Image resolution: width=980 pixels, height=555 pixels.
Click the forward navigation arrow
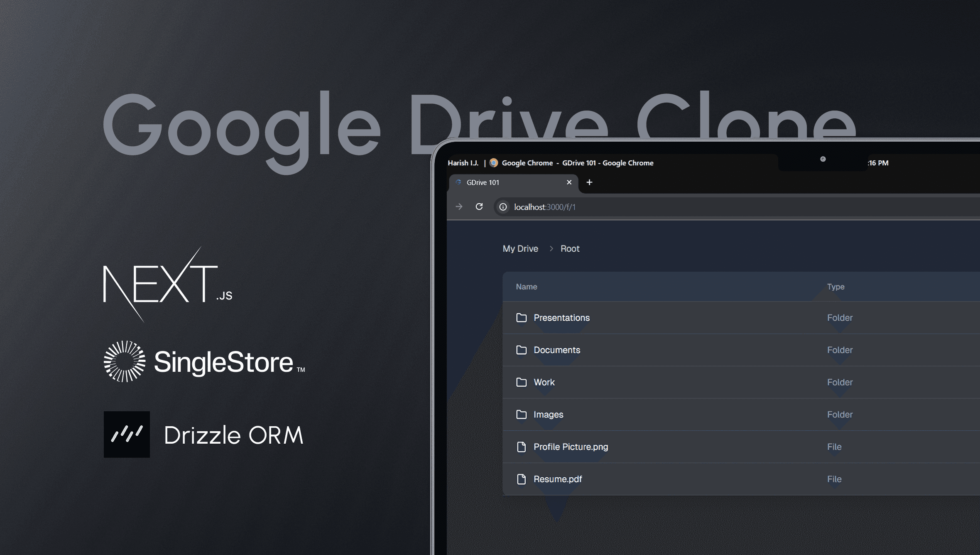(x=459, y=207)
